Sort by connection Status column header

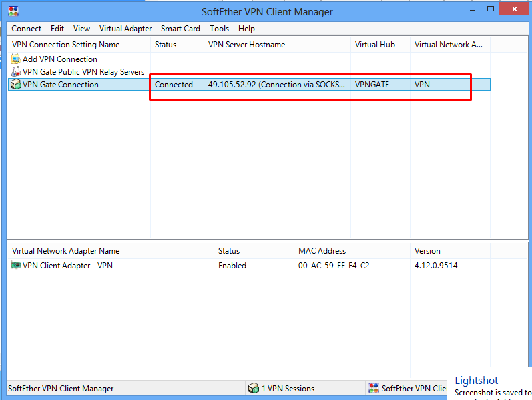(x=178, y=45)
